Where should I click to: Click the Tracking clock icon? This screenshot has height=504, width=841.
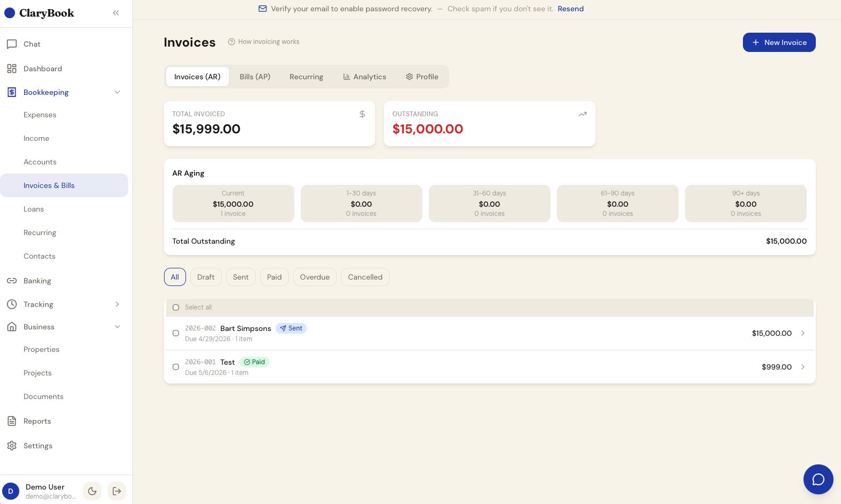12,304
